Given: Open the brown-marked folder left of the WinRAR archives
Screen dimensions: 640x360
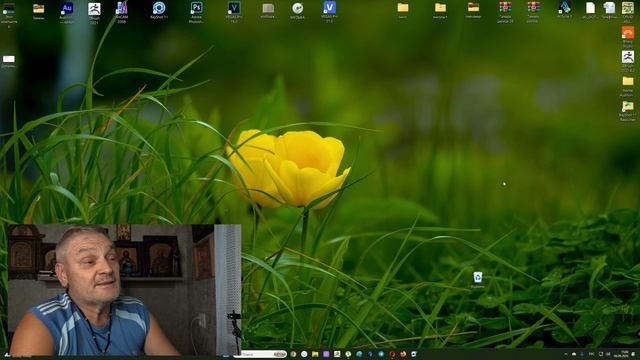Looking at the screenshot, I should click(473, 7).
